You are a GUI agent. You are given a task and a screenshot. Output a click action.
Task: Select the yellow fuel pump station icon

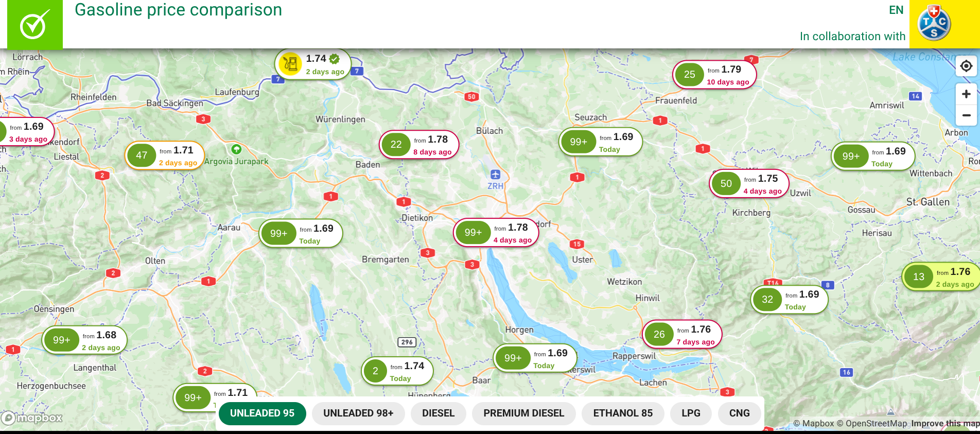pyautogui.click(x=290, y=64)
